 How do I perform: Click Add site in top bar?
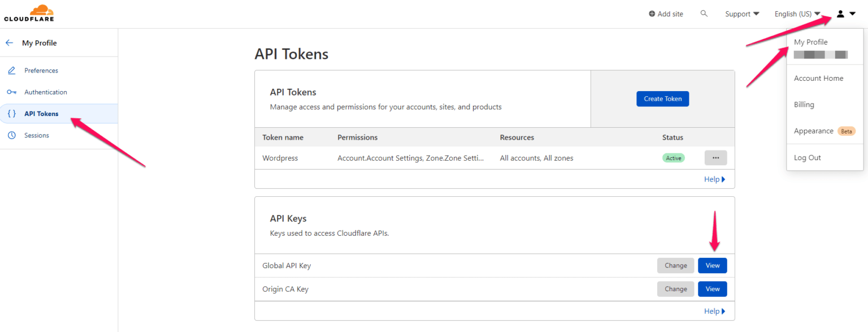click(666, 14)
